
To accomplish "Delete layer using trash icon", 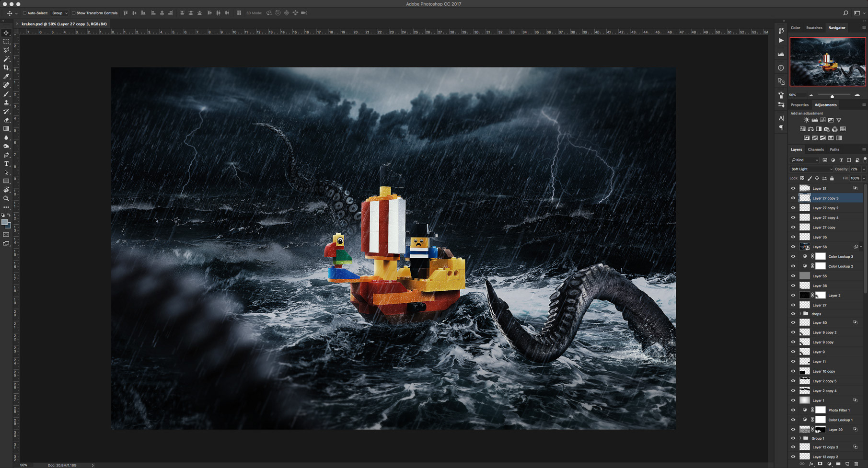I will 856,464.
